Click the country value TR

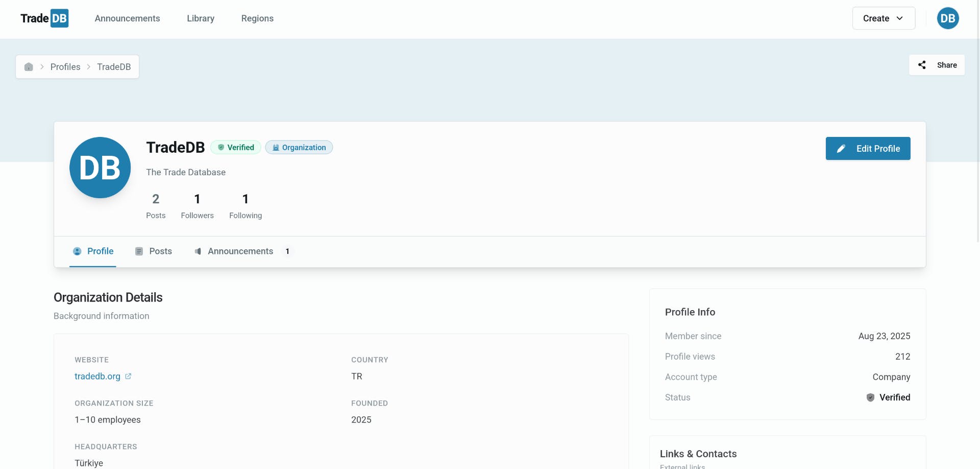click(357, 377)
